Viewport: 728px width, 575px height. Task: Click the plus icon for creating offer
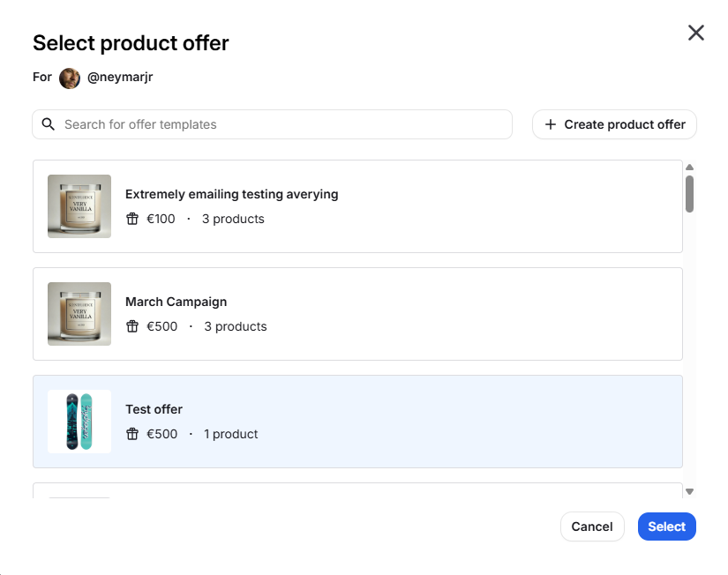(x=550, y=124)
